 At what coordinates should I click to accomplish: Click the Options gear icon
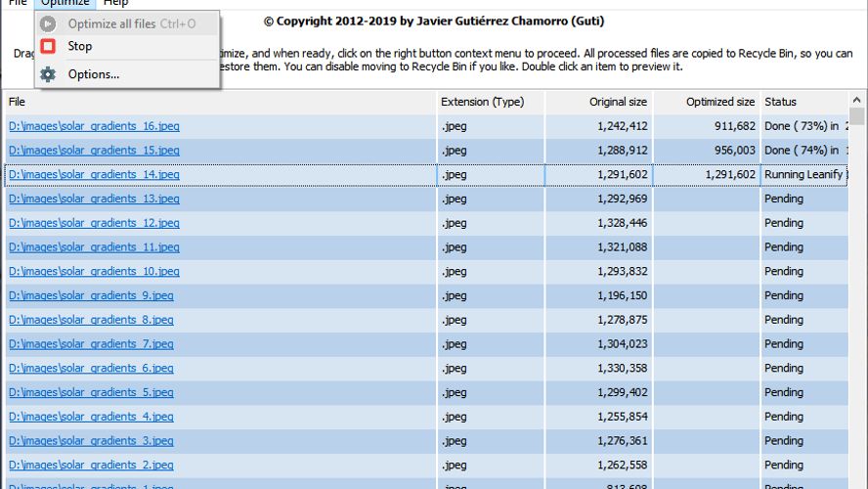[x=48, y=74]
